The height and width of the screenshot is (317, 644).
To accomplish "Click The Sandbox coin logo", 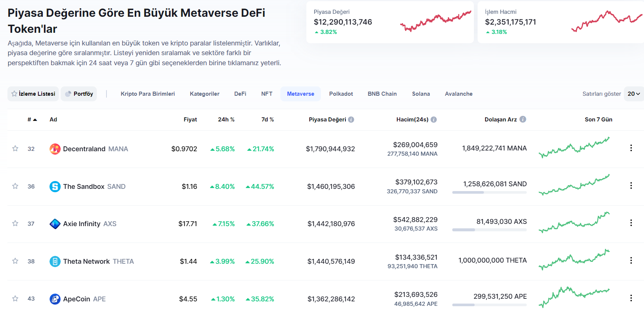I will 55,187.
